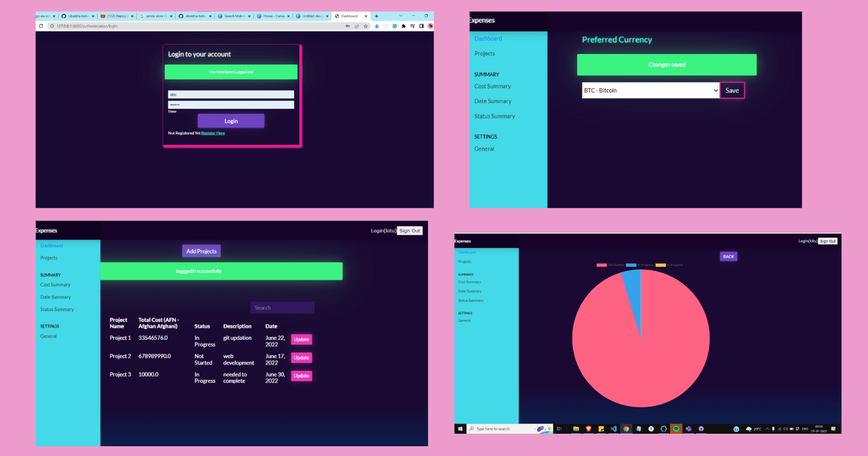
Task: Click the Search field above the projects table
Action: point(282,308)
